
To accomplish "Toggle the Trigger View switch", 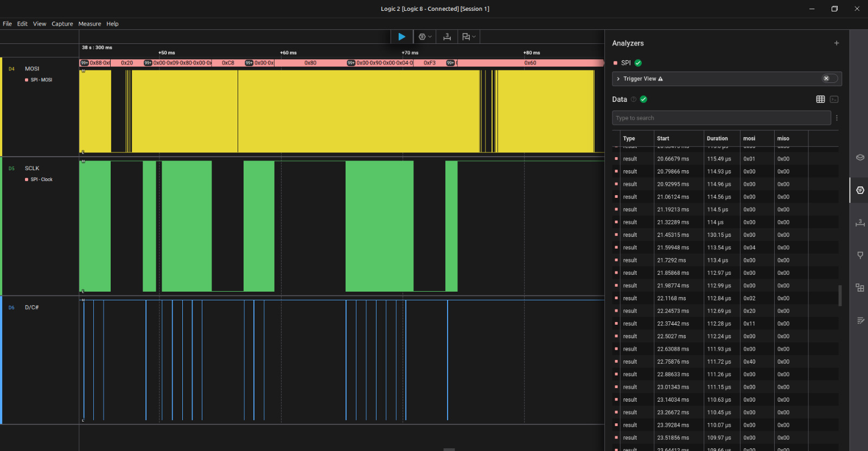I will [x=829, y=79].
